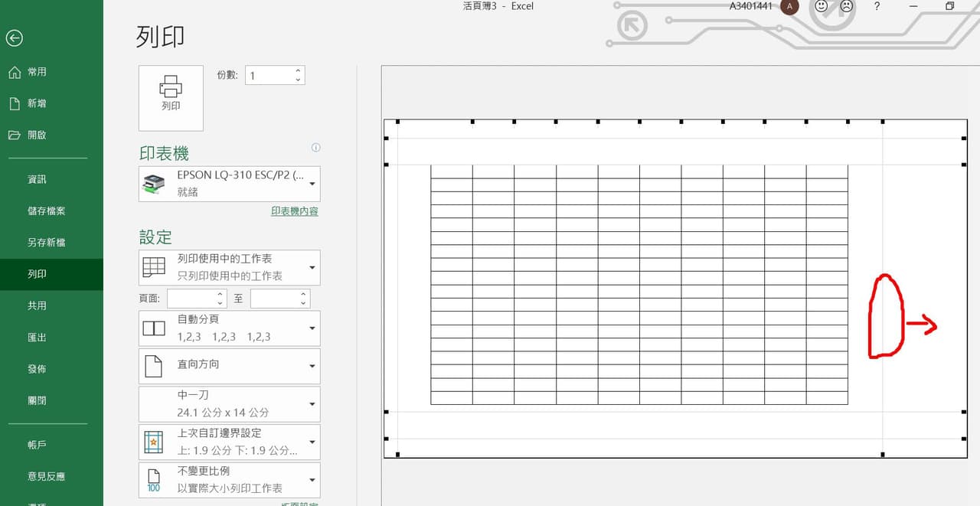Screen dimensions: 980x506
Task: Click the smiley feedback icon
Action: (822, 6)
